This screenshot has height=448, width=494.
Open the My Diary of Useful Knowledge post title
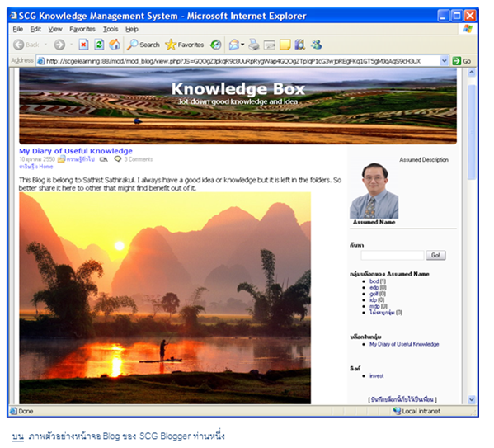(x=76, y=151)
